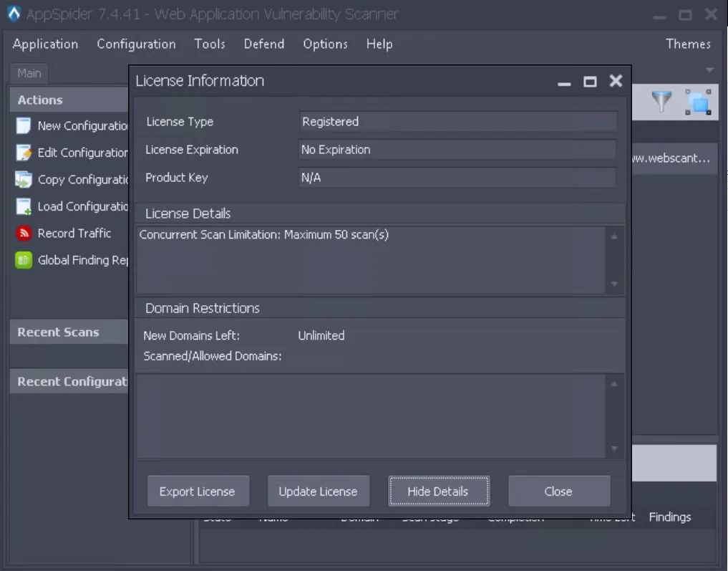
Task: Click the blue windows icon beside funnel
Action: [698, 102]
